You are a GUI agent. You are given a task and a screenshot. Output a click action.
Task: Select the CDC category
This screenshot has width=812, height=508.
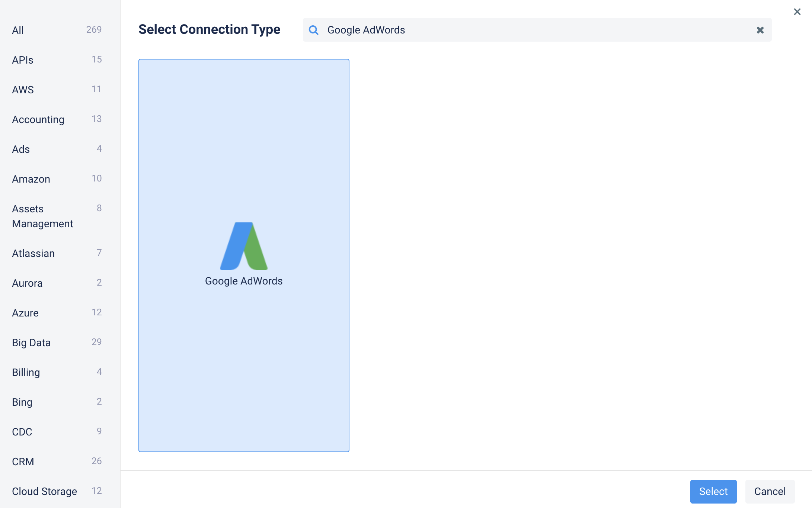click(x=57, y=431)
